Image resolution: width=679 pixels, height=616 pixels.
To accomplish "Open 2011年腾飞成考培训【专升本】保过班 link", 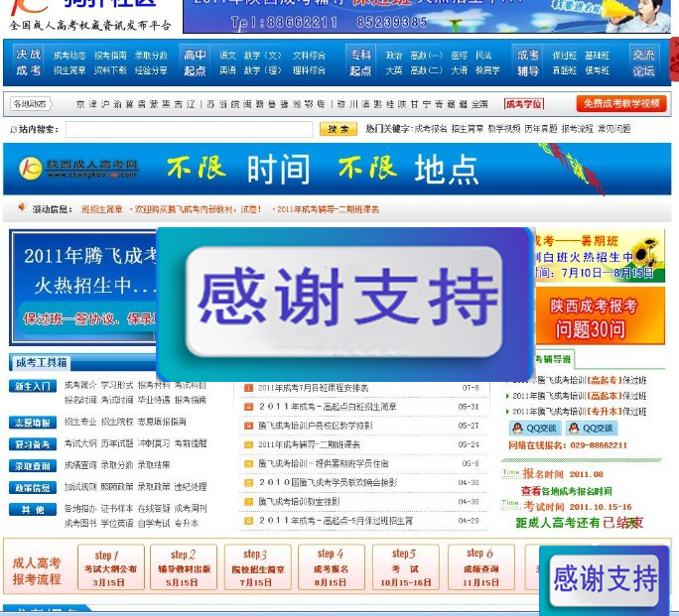I will click(580, 412).
